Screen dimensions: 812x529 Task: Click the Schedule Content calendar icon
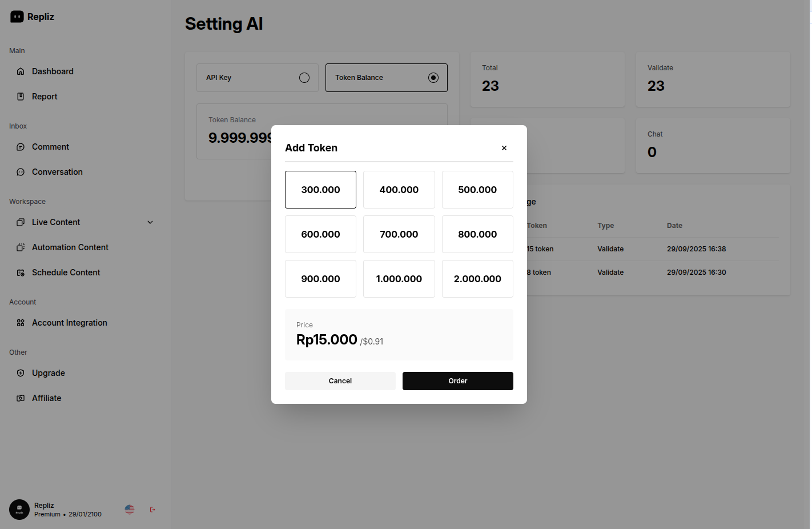(21, 272)
